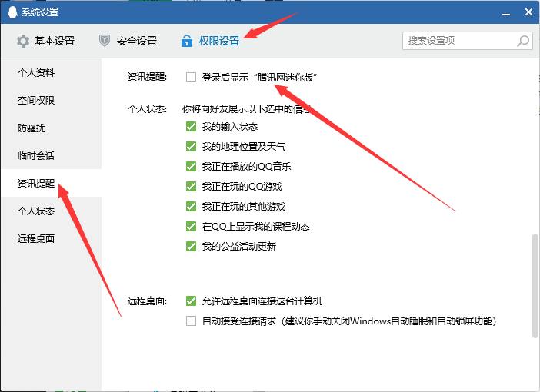Click the 搜索设置项 search field
540x392 pixels.
(x=458, y=41)
